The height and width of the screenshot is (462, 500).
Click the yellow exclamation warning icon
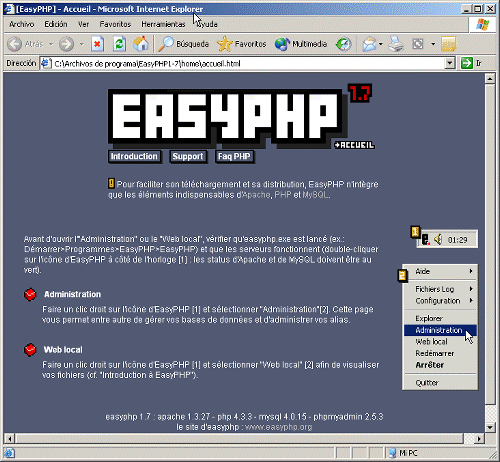point(111,183)
